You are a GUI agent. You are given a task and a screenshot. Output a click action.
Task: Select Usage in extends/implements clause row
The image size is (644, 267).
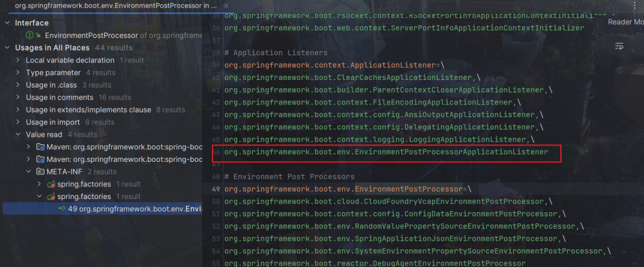click(x=88, y=110)
